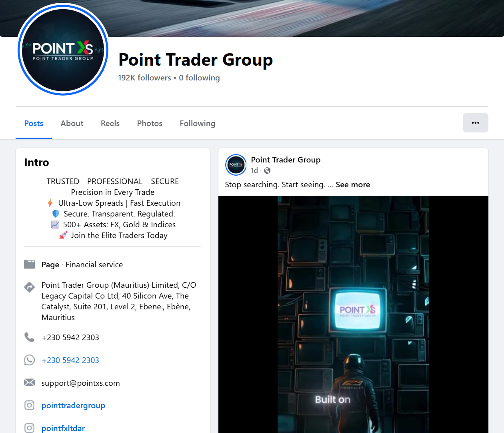
Task: Expand post text with See more
Action: [353, 184]
